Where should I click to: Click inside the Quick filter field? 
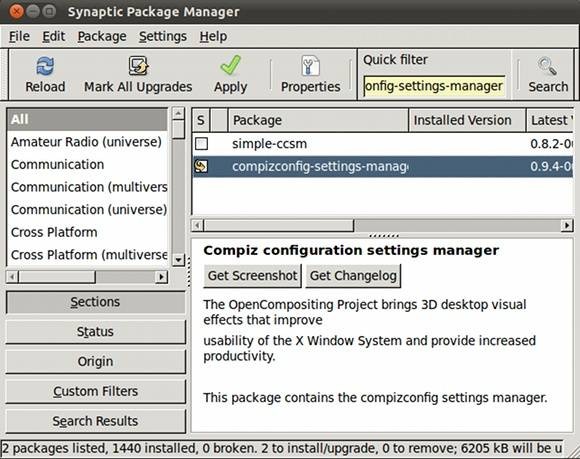[434, 86]
